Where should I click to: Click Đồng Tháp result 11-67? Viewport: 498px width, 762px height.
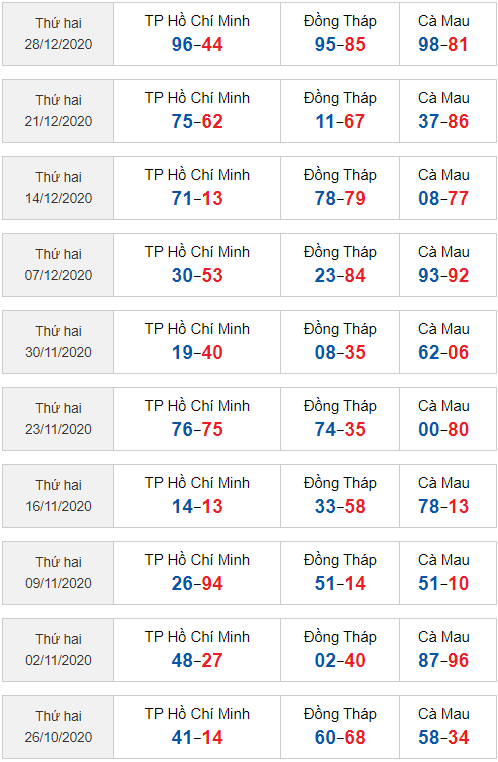click(x=340, y=121)
